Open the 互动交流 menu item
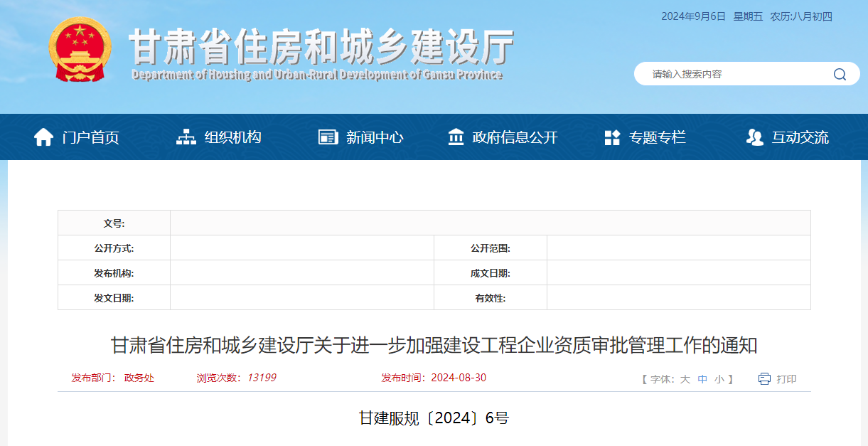 pyautogui.click(x=799, y=137)
